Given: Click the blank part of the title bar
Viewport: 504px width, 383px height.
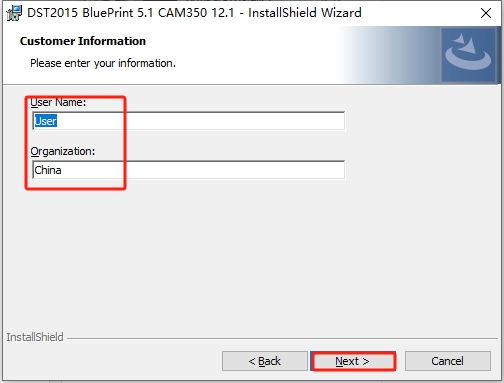Looking at the screenshot, I should click(418, 13).
